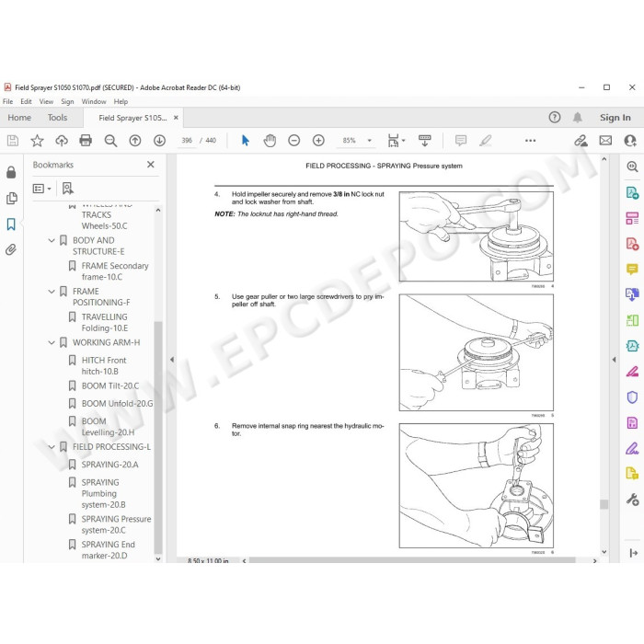Open the Sign menu
This screenshot has height=644, width=644.
pos(67,101)
